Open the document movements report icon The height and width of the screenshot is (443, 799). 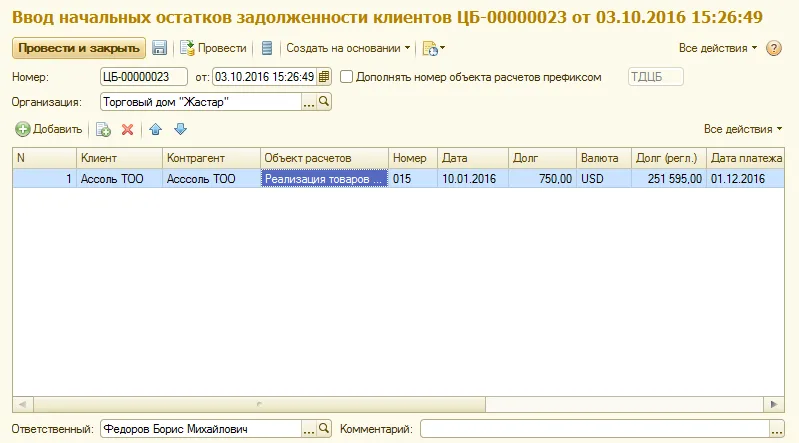coord(267,48)
